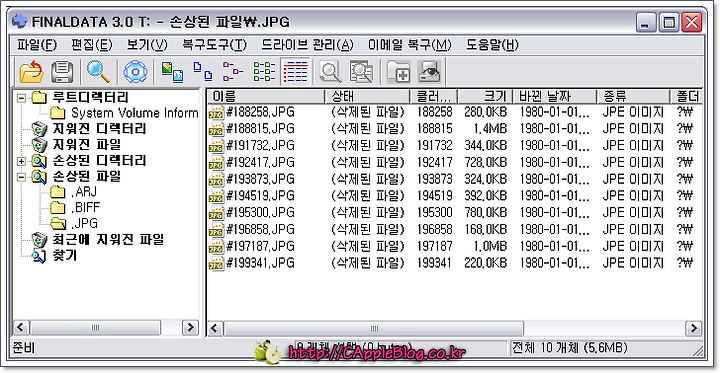Sort by the 클러... column header
This screenshot has height=373, width=720.
pos(434,96)
